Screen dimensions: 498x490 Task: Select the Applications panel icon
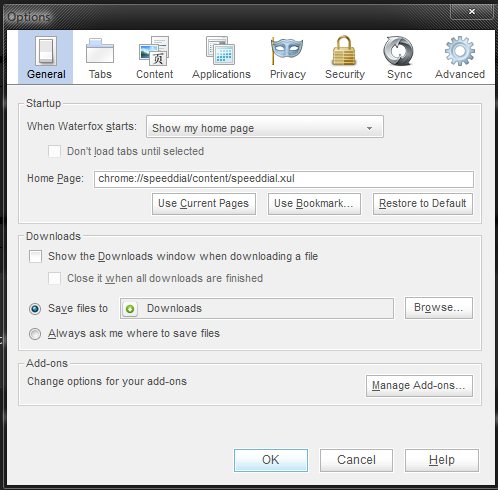(x=221, y=51)
